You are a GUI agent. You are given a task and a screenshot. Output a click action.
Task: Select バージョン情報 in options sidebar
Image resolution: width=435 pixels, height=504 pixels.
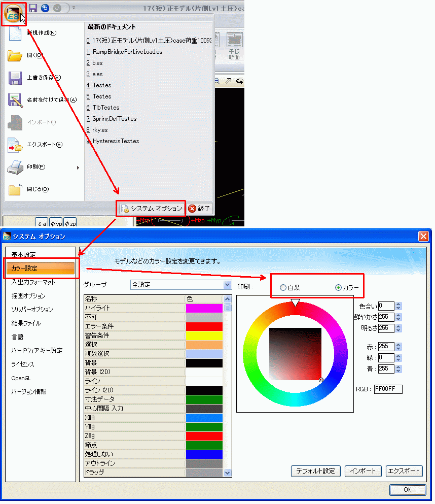tap(29, 391)
